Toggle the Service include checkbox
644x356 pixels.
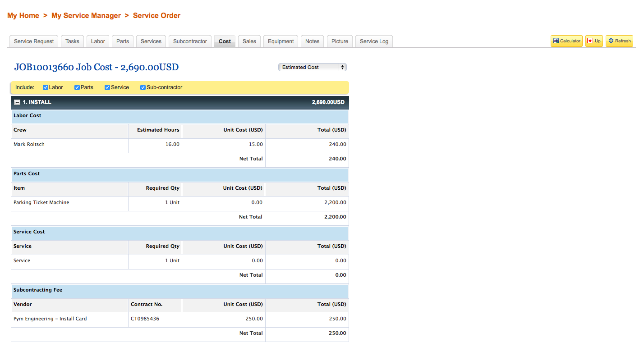(x=107, y=87)
